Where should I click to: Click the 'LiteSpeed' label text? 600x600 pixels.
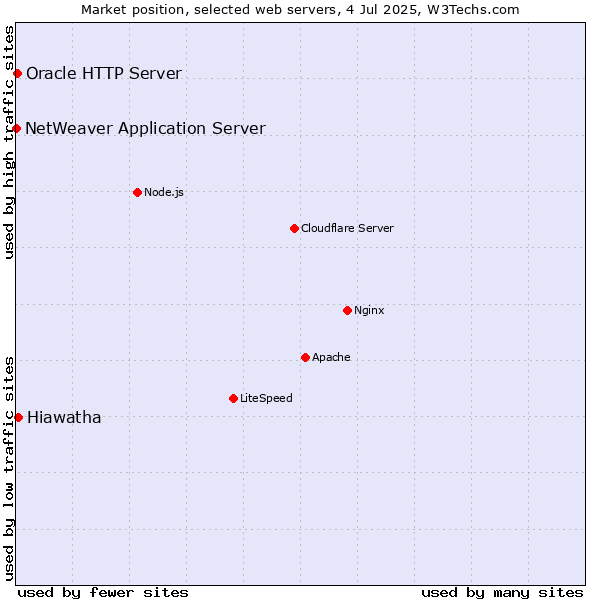pos(266,398)
